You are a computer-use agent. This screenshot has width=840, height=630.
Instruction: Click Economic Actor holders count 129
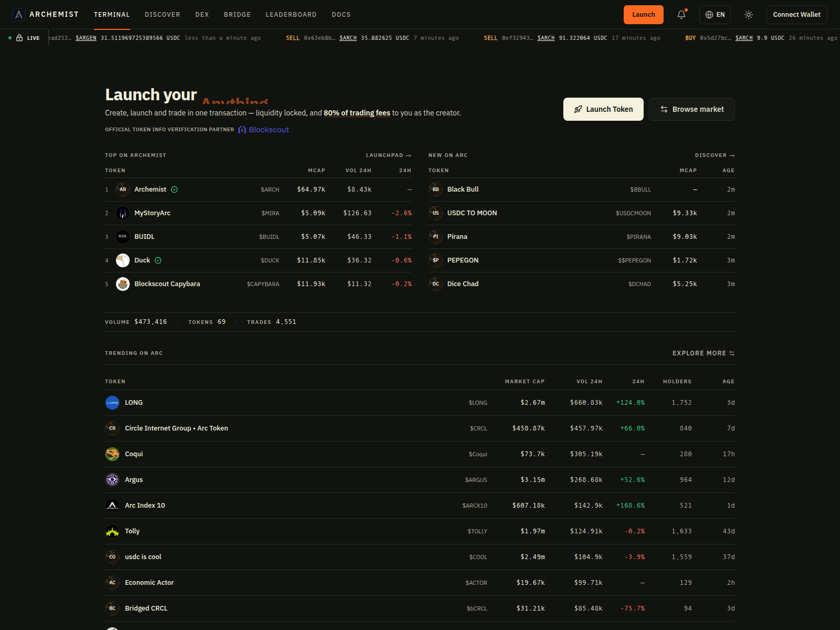[x=686, y=583]
